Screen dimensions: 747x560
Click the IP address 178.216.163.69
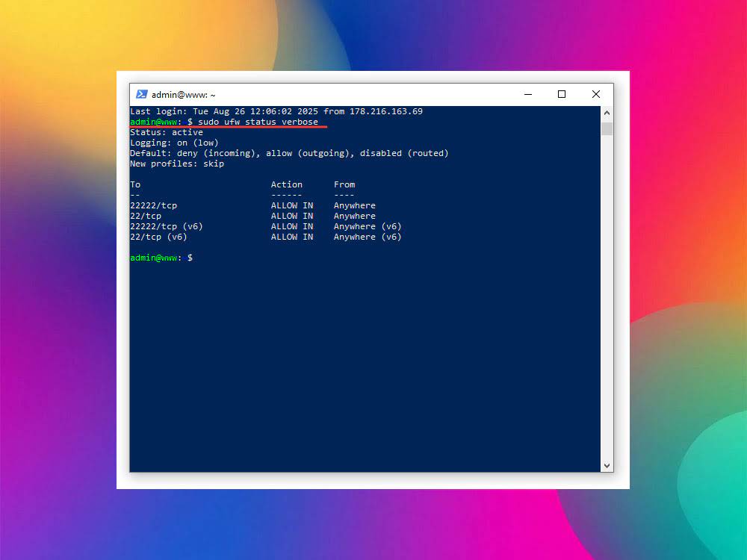(x=386, y=111)
